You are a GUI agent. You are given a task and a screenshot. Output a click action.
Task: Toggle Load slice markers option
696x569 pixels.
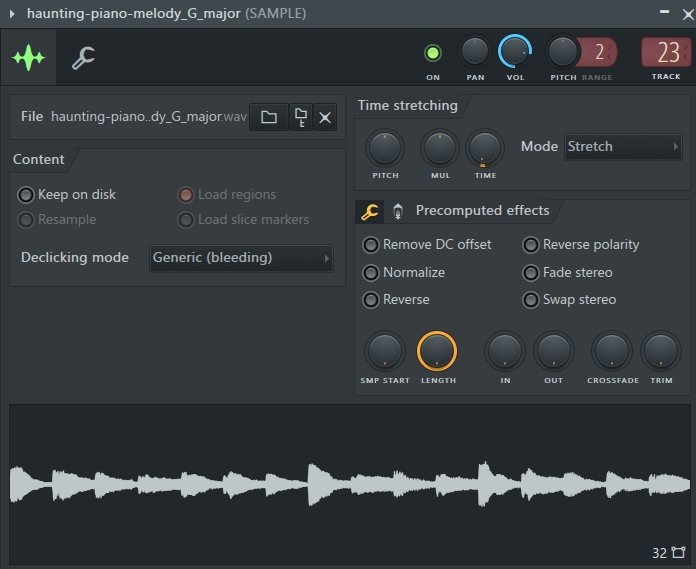[x=243, y=219]
